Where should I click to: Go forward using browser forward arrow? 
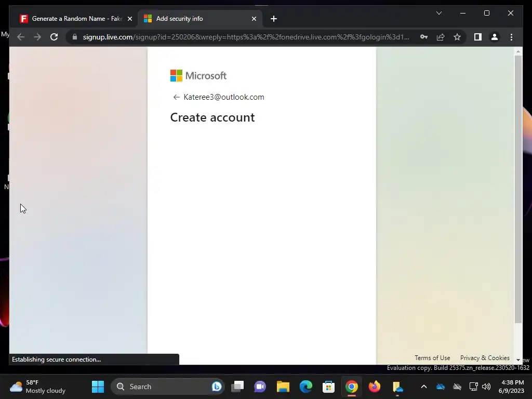(37, 37)
